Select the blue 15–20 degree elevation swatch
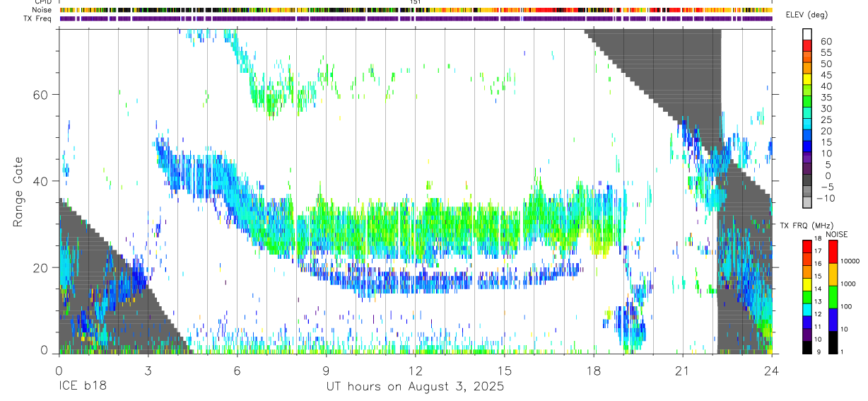 click(807, 136)
